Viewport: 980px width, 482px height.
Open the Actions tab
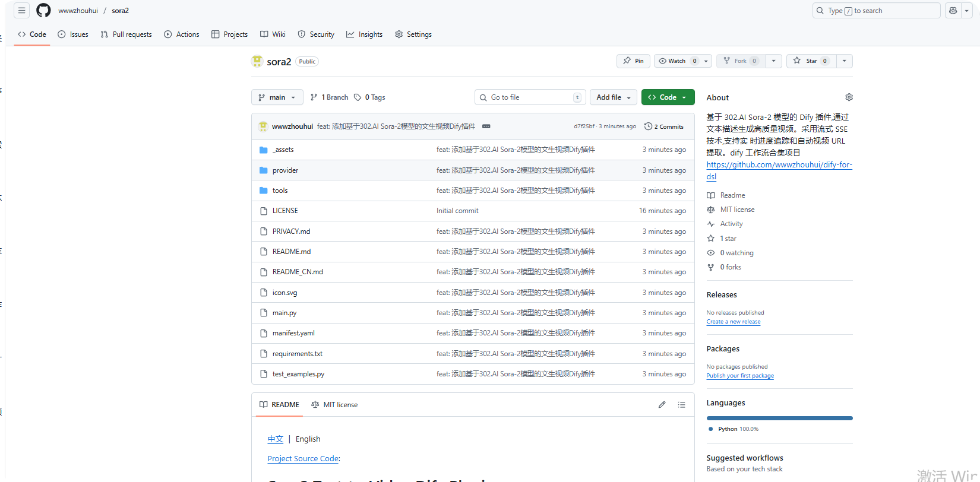(x=182, y=34)
